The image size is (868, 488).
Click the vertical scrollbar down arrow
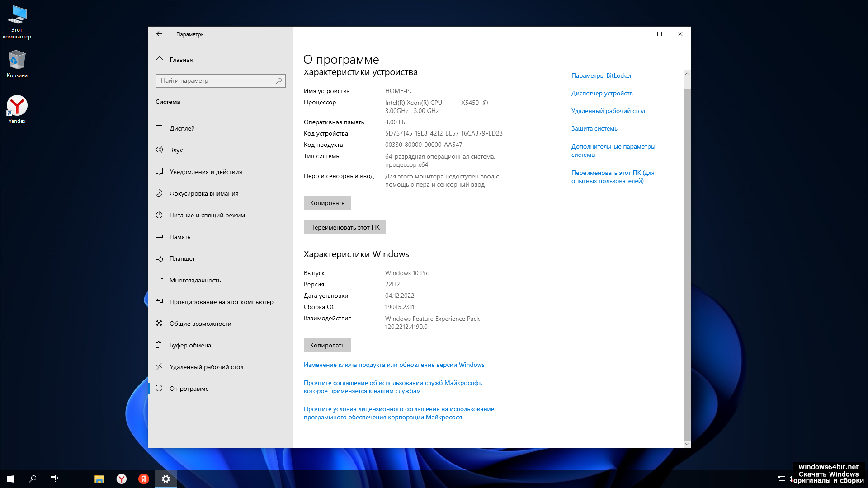687,444
